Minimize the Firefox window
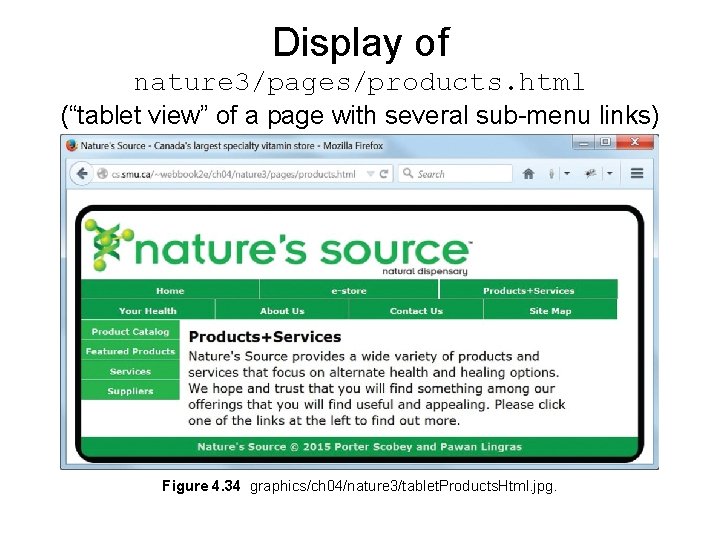The image size is (720, 540). pos(584,142)
